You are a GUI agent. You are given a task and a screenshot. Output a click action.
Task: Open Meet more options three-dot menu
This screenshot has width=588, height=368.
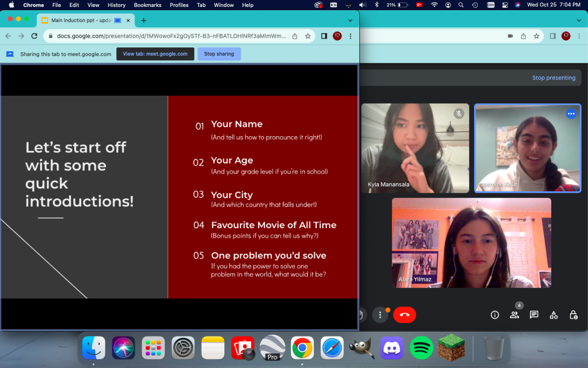380,315
